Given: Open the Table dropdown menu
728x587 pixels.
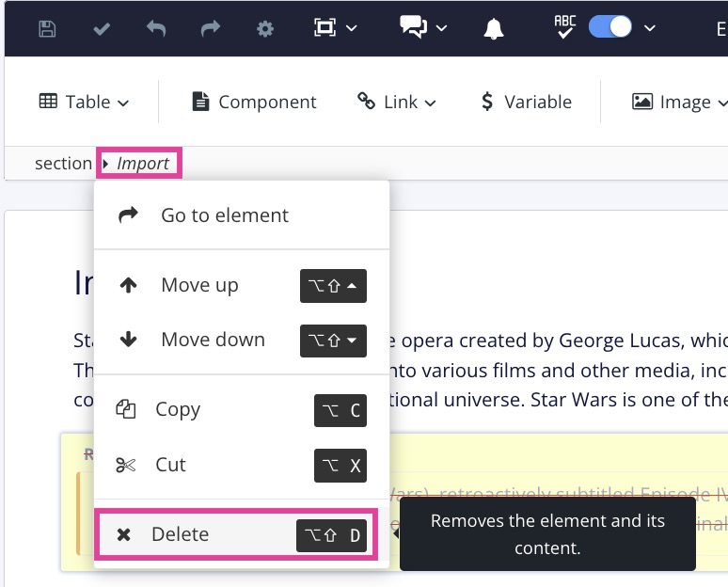Looking at the screenshot, I should coord(84,102).
